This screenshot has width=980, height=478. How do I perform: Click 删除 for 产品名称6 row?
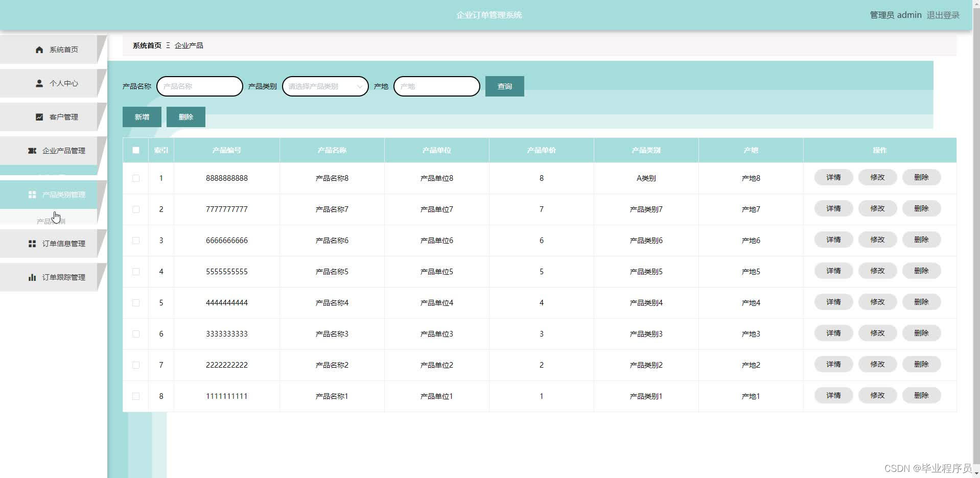[x=921, y=240]
